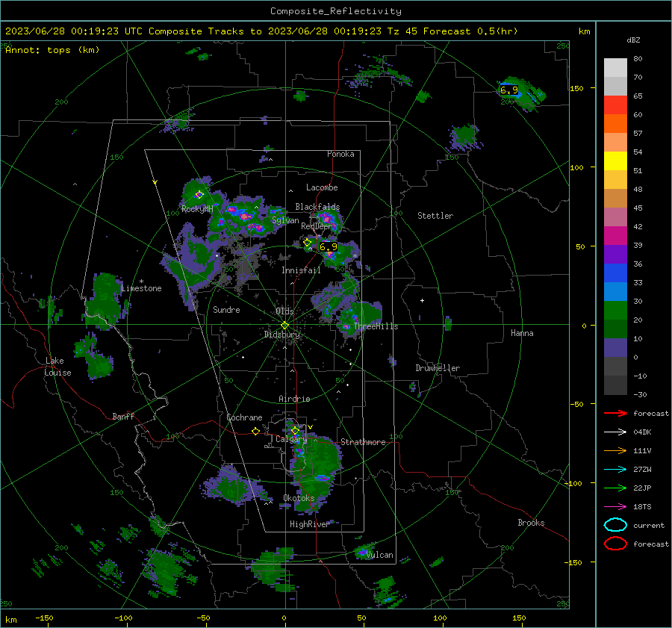Click the Innisfail town label
The image size is (672, 628).
301,270
